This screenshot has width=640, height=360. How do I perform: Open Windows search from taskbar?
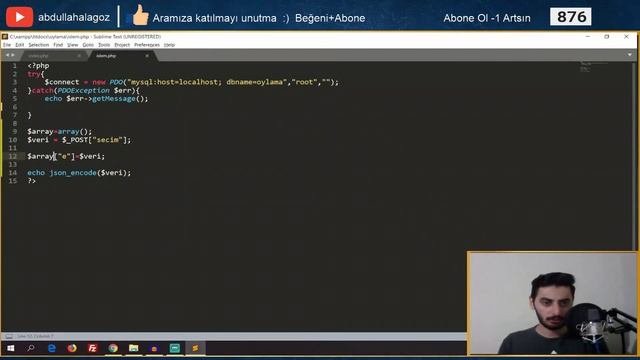point(31,348)
